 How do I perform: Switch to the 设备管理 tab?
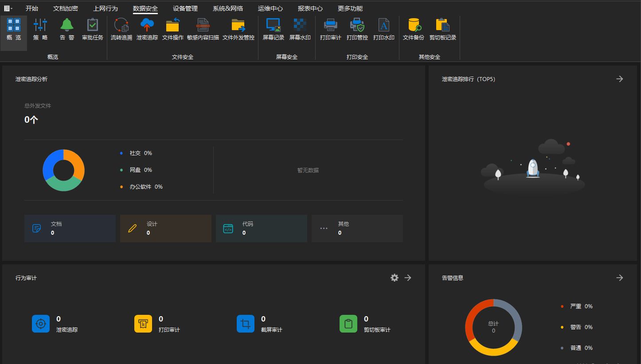[185, 8]
